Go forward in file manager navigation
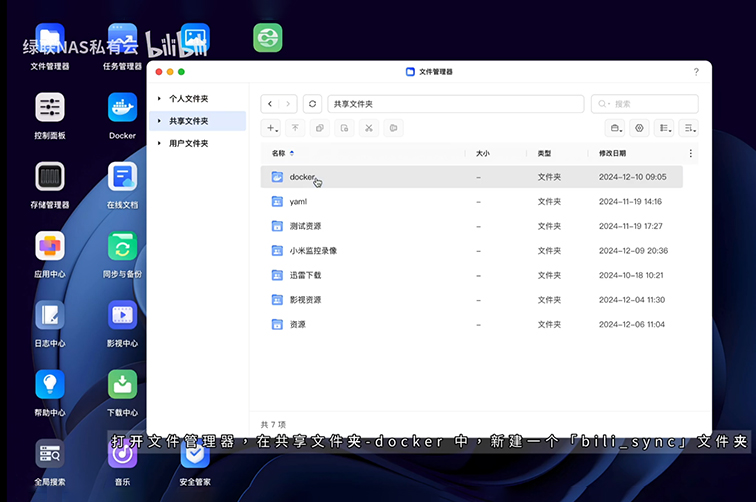The width and height of the screenshot is (756, 502). 288,104
